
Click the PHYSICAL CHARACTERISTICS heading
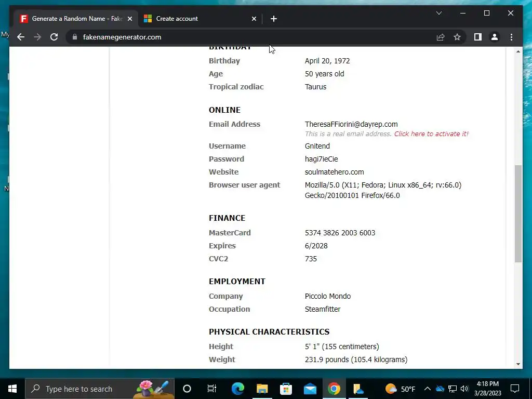[x=269, y=331]
